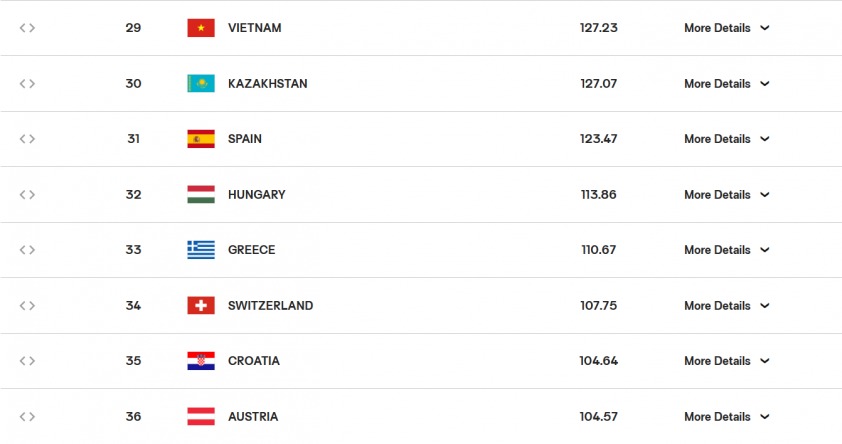
Task: Click the Vietnam flag icon
Action: [x=201, y=28]
